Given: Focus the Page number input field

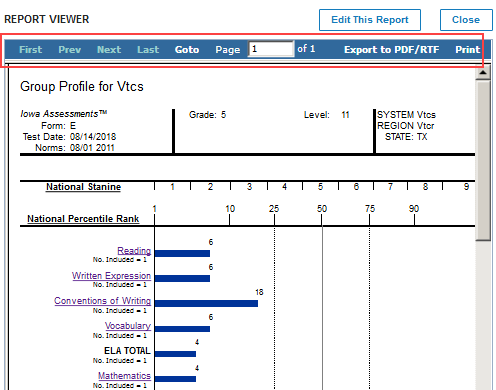Looking at the screenshot, I should tap(271, 49).
